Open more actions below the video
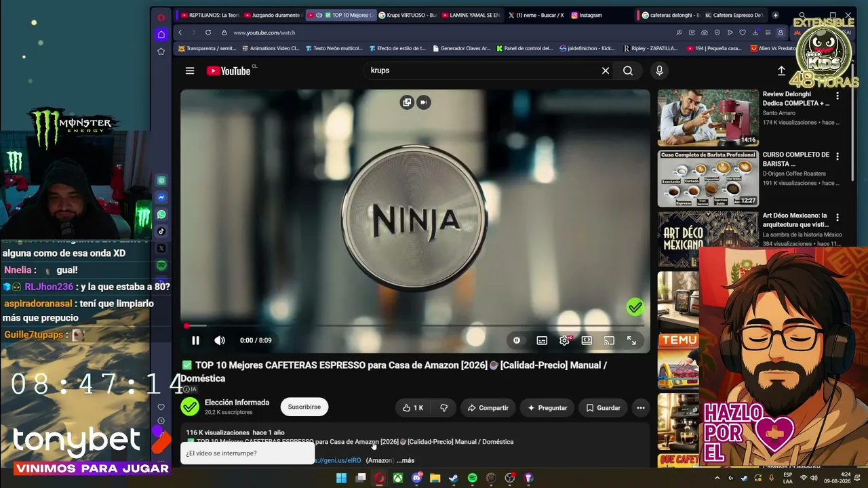This screenshot has height=488, width=868. coord(641,408)
